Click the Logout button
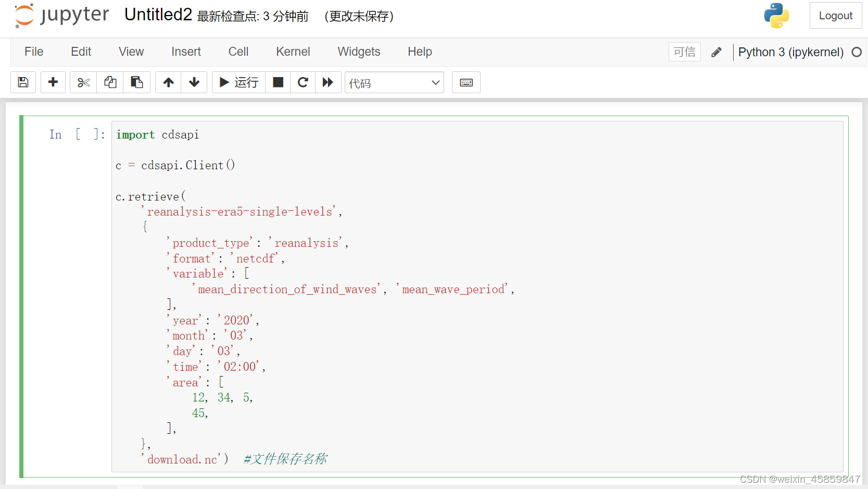868x489 pixels. [835, 15]
